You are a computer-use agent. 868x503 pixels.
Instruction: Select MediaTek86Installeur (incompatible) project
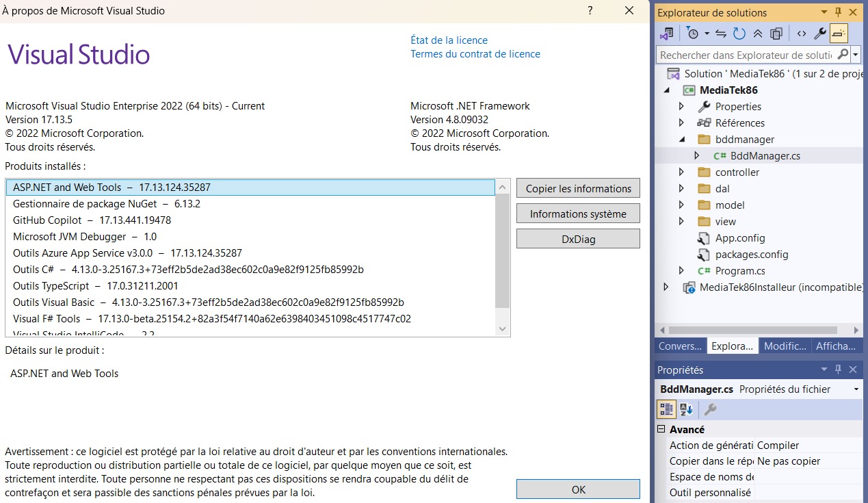click(780, 287)
